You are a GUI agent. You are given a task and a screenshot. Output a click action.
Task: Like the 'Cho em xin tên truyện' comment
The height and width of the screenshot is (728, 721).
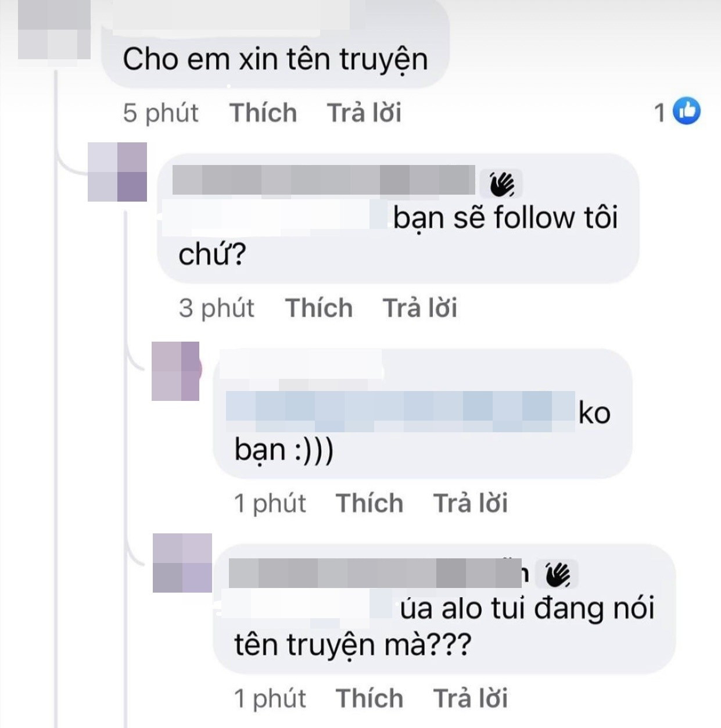click(x=263, y=113)
